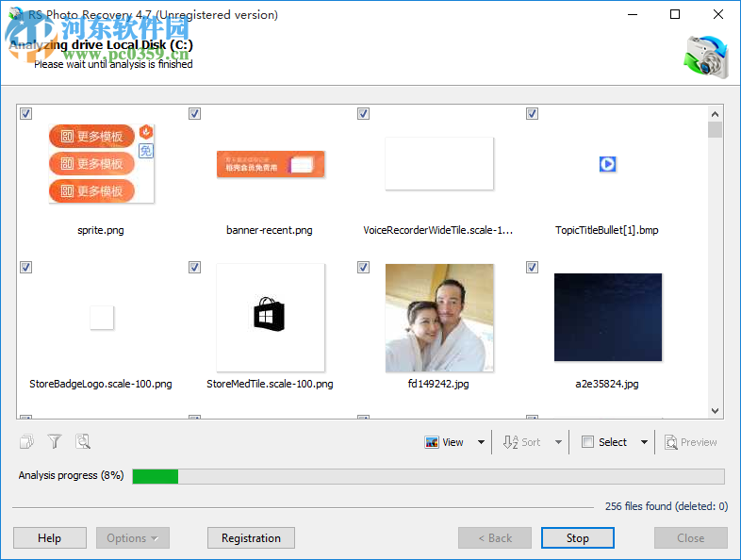
Task: Open the Options dropdown button
Action: coord(133,537)
